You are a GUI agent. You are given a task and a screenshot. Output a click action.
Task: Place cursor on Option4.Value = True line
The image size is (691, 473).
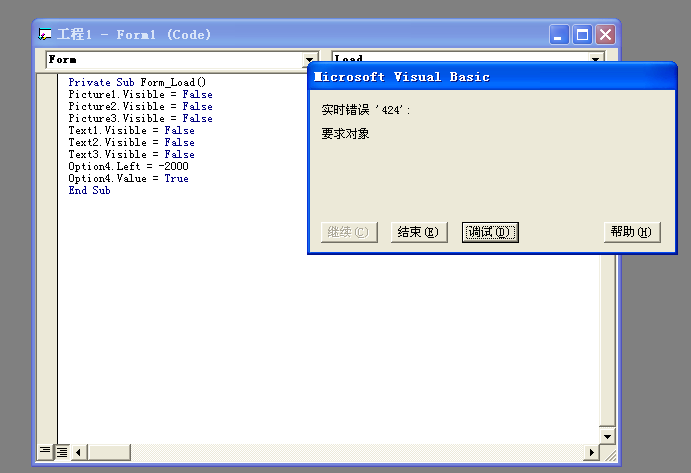coord(128,179)
